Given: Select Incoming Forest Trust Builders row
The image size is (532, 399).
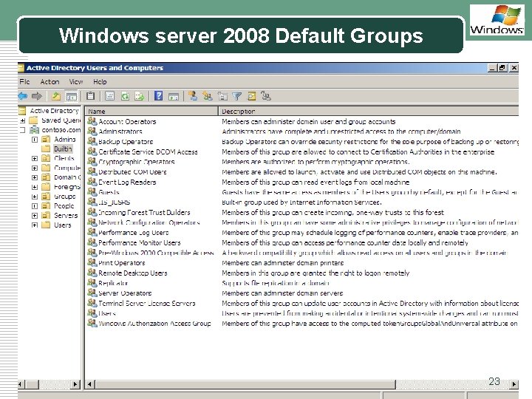Looking at the screenshot, I should point(302,212).
